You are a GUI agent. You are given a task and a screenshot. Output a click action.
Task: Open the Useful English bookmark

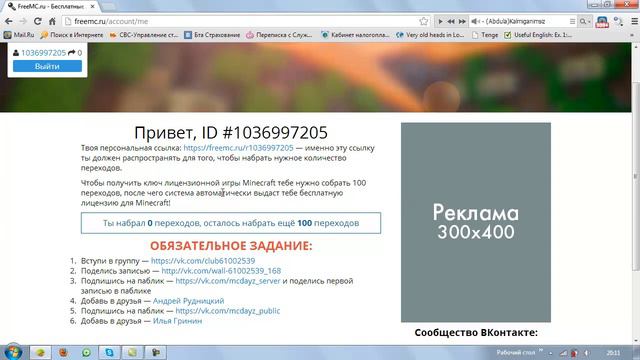(538, 35)
